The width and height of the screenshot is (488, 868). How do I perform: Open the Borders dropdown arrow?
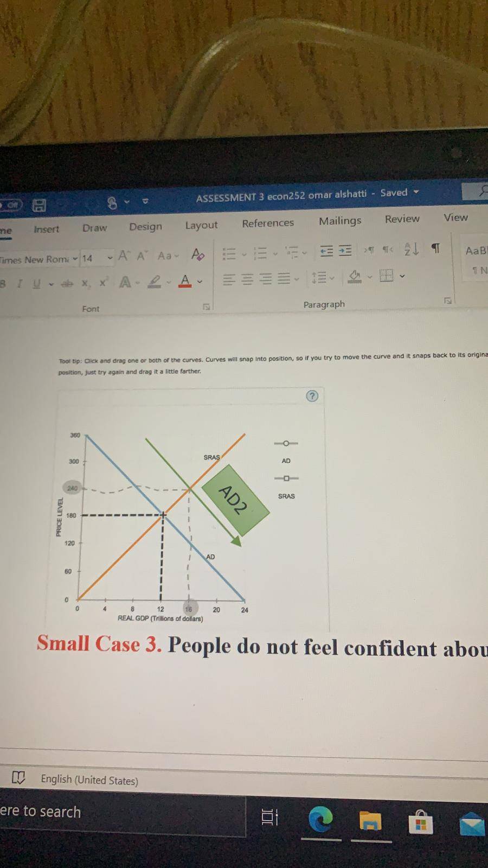pos(402,276)
